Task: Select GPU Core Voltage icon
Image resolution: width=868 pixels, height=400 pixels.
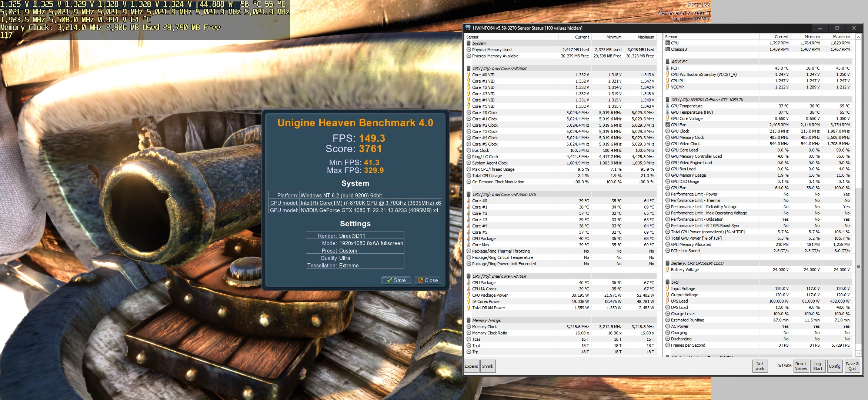Action: pyautogui.click(x=668, y=119)
